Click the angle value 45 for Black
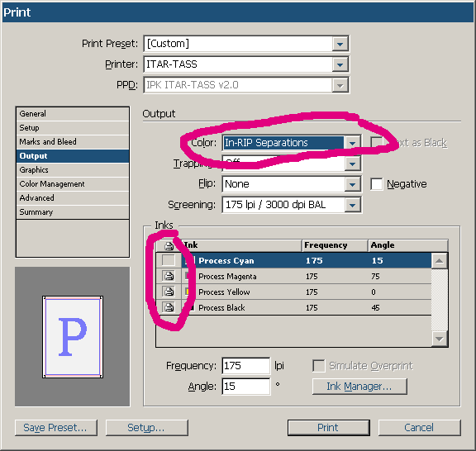This screenshot has width=476, height=451. pyautogui.click(x=375, y=308)
